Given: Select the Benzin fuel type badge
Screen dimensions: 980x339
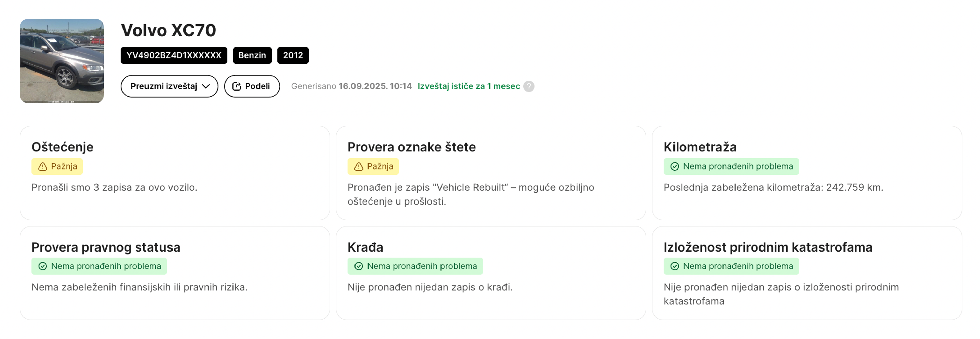Looking at the screenshot, I should (252, 55).
